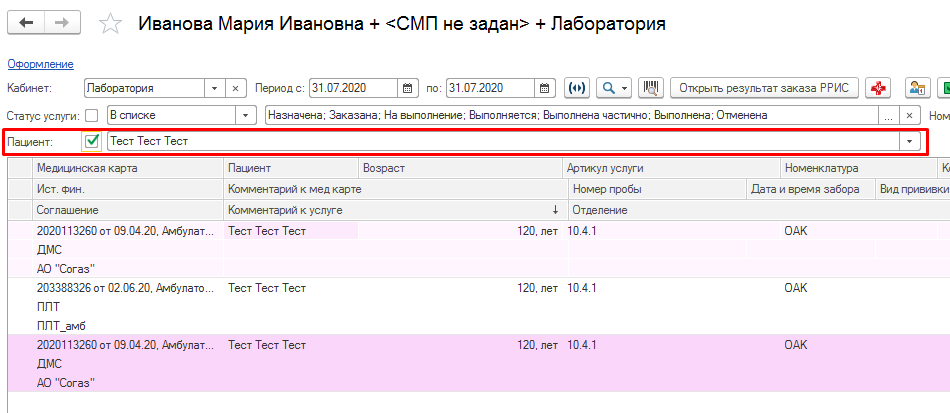The image size is (950, 413).
Task: Open calendar for period start date
Action: [x=407, y=88]
